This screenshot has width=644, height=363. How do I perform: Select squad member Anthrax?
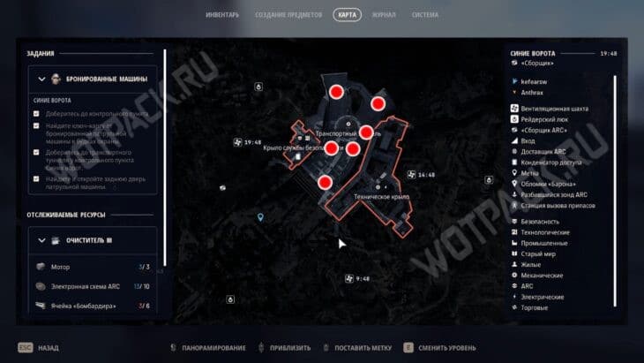click(532, 93)
